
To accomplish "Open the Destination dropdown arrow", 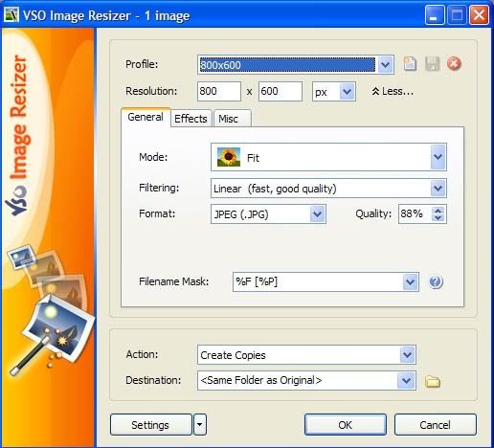I will click(x=406, y=380).
